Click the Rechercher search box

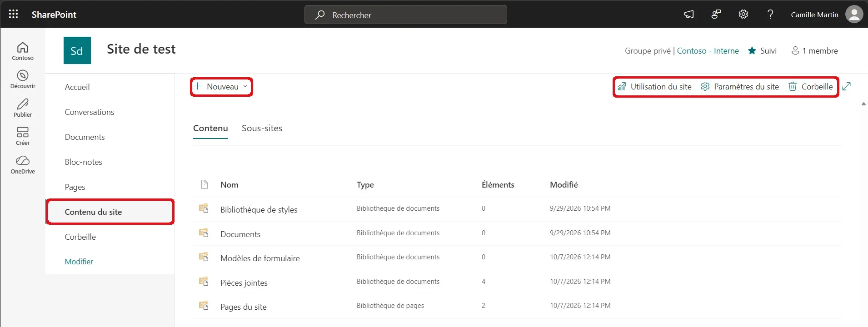click(406, 15)
